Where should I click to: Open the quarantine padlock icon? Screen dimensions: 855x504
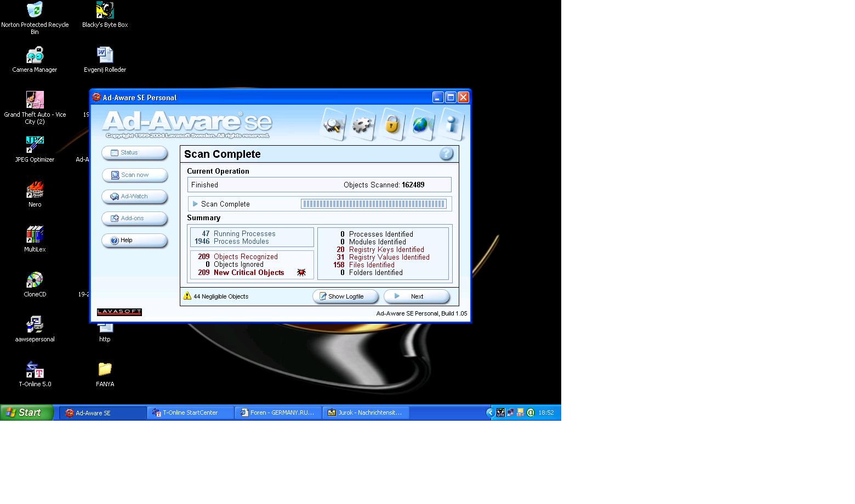391,124
